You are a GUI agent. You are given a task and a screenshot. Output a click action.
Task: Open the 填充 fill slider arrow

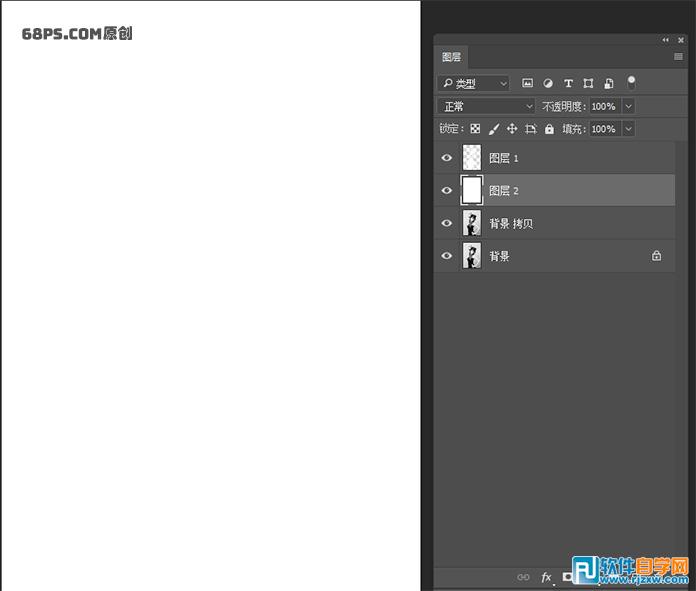(629, 129)
